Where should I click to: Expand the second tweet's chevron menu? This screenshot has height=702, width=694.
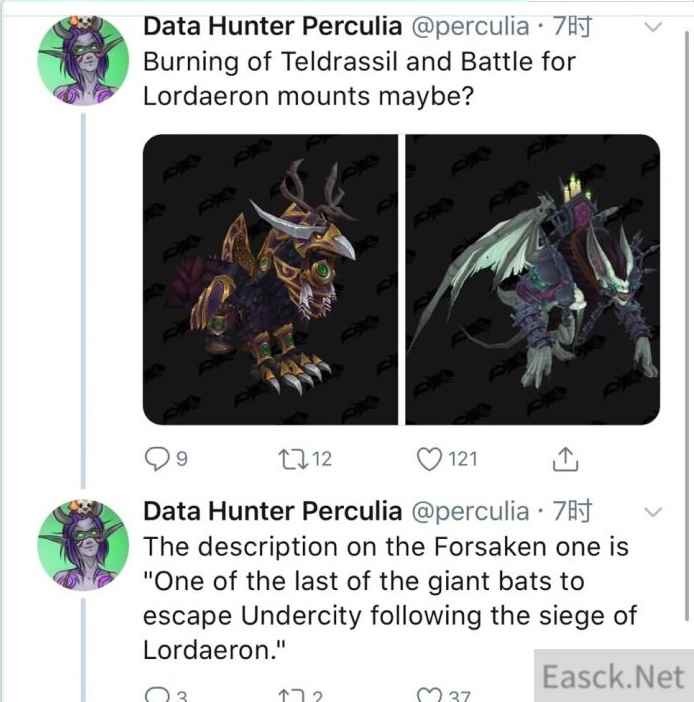tap(652, 512)
